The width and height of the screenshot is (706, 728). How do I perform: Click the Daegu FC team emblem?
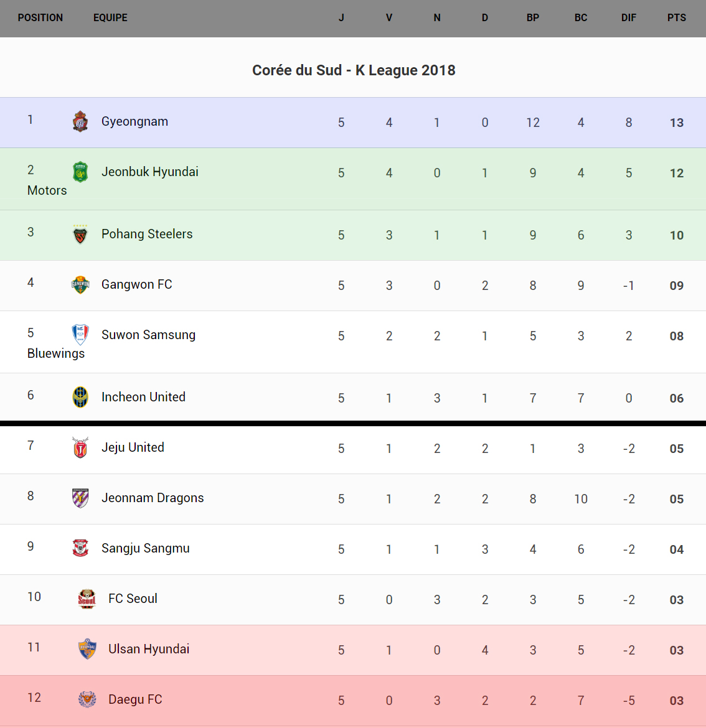(87, 699)
